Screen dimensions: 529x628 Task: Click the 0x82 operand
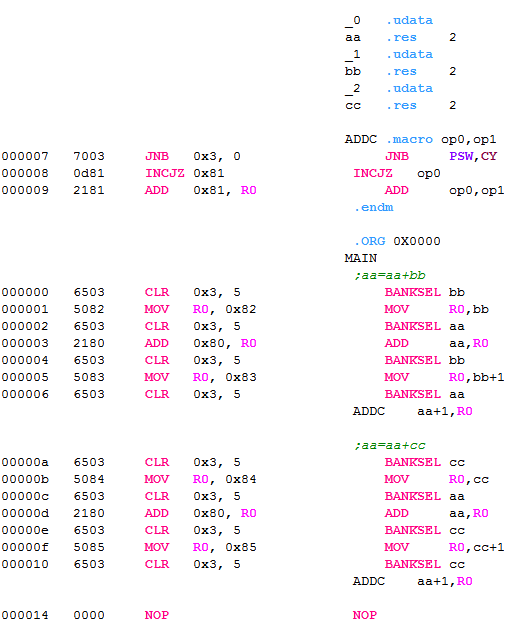(x=241, y=309)
